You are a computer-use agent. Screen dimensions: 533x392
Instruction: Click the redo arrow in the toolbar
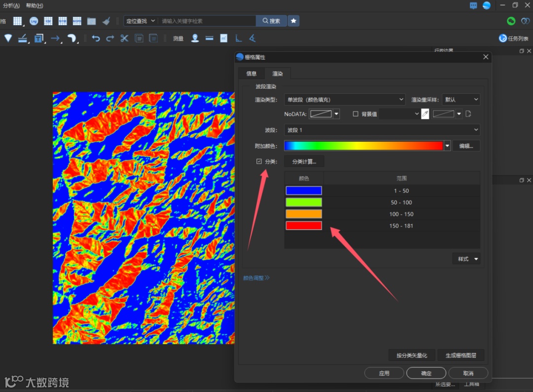[110, 38]
